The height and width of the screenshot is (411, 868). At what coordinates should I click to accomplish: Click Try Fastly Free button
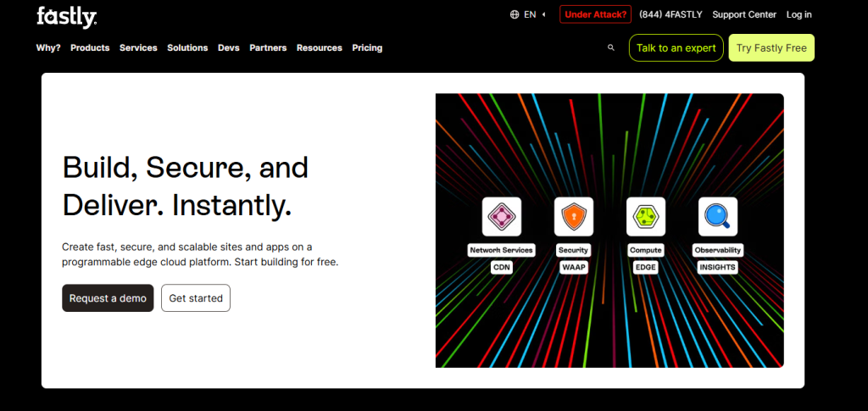(771, 48)
